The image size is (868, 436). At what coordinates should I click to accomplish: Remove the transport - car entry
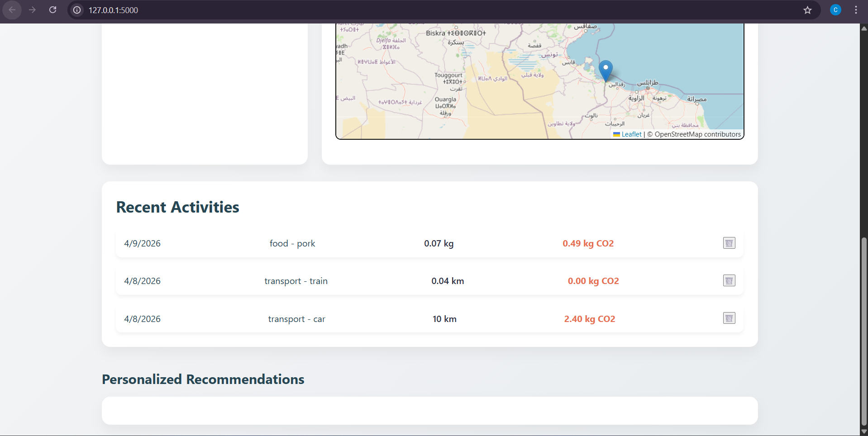[729, 318]
